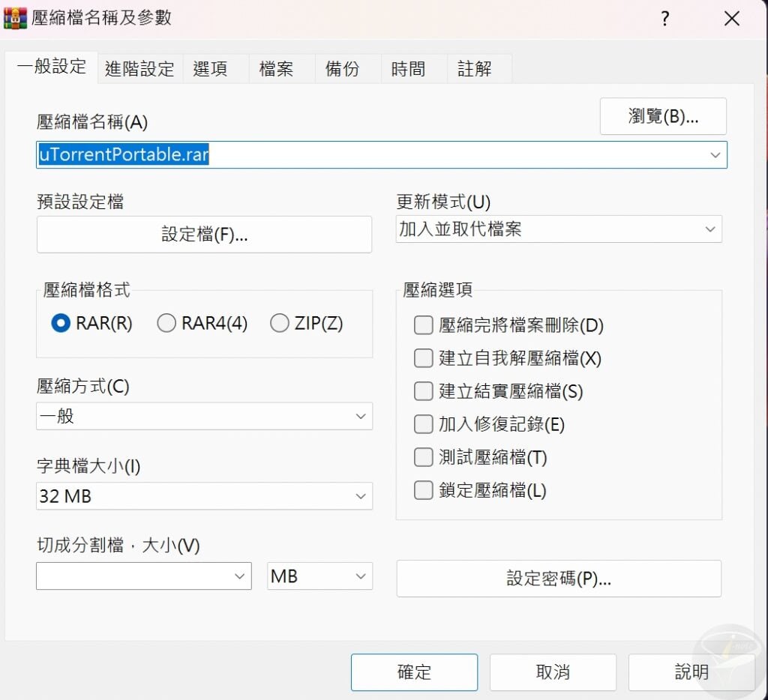Click the WinRAR icon in title bar

click(x=15, y=18)
